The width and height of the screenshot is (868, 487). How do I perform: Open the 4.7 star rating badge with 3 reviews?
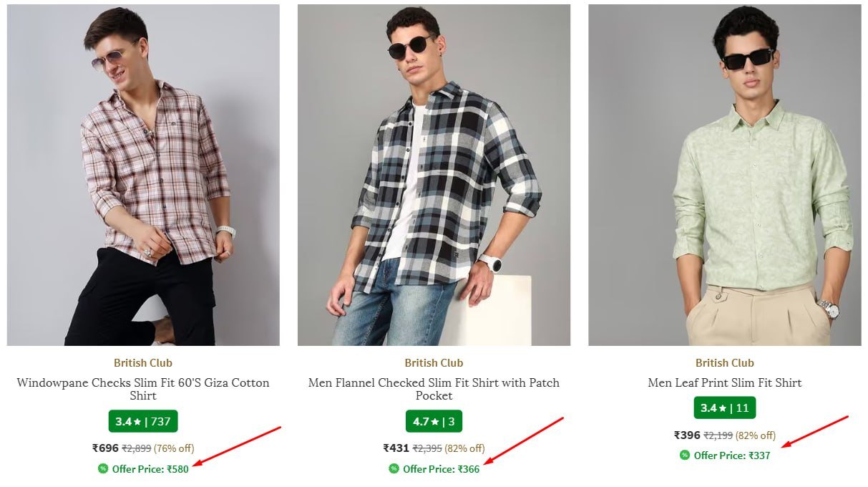point(434,421)
